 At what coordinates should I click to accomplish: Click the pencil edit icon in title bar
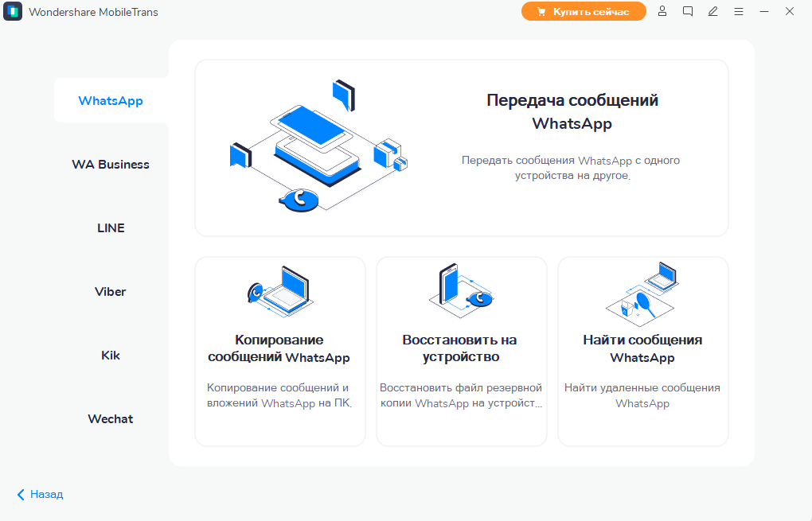(x=713, y=11)
